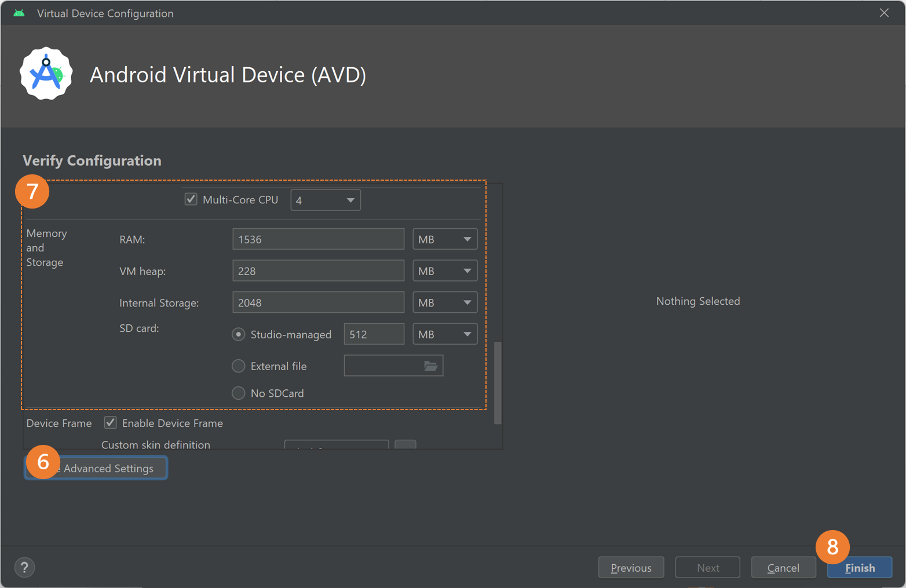Screen dimensions: 906x588
Task: Click the Advanced Settings button
Action: [x=96, y=468]
